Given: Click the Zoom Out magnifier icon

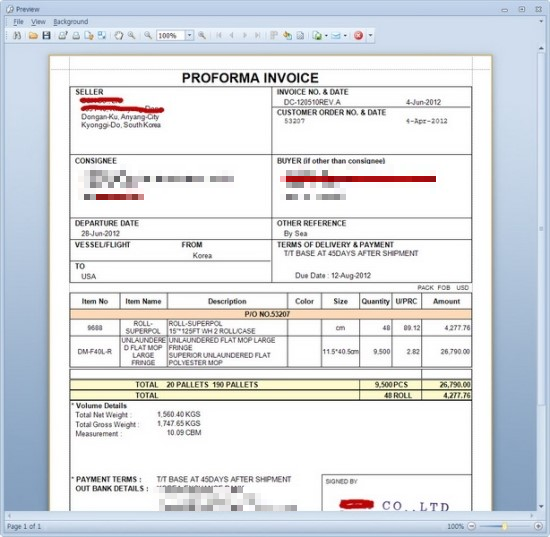Looking at the screenshot, I should pyautogui.click(x=148, y=35).
